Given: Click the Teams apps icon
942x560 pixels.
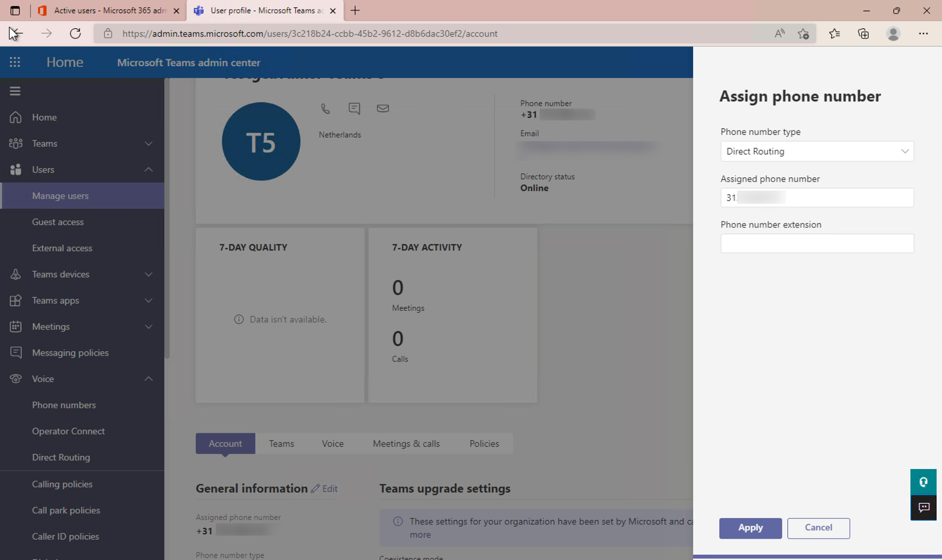Looking at the screenshot, I should point(16,300).
